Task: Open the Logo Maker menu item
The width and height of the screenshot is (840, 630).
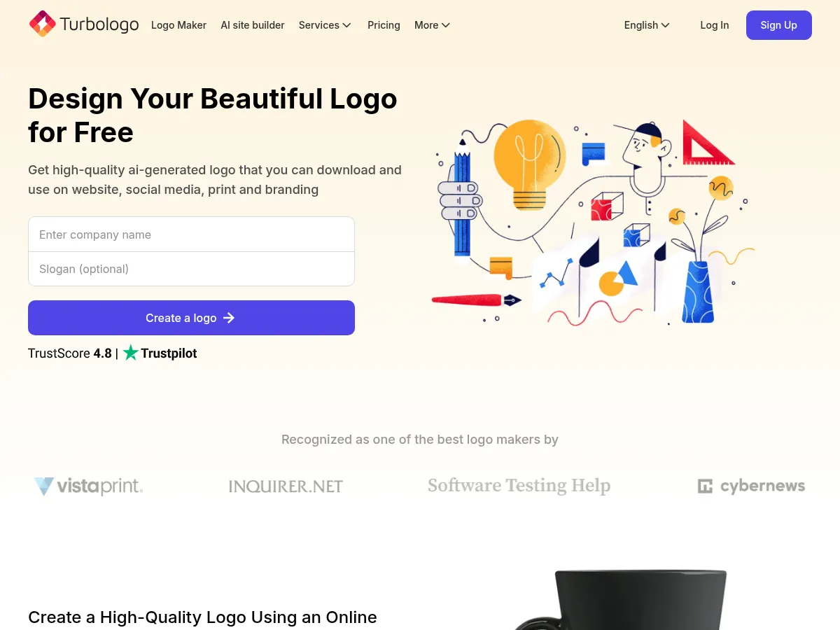Action: [x=178, y=25]
